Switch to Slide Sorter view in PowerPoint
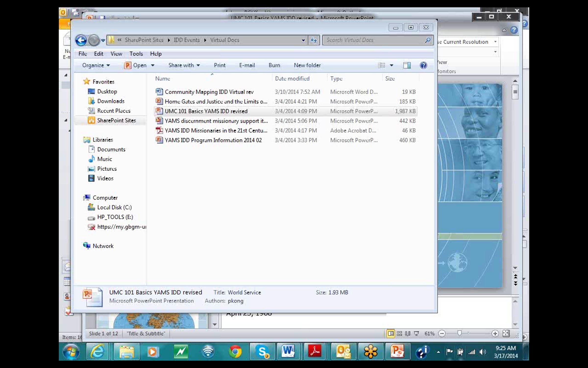 click(399, 333)
